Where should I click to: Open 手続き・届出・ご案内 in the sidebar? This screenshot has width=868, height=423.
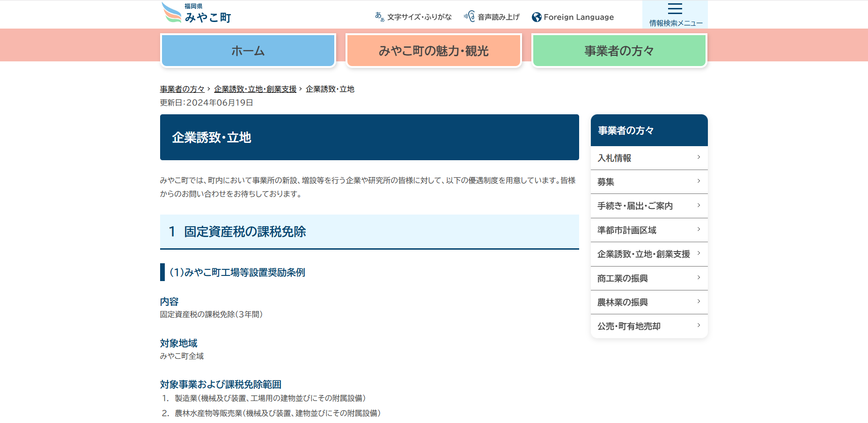pos(649,206)
